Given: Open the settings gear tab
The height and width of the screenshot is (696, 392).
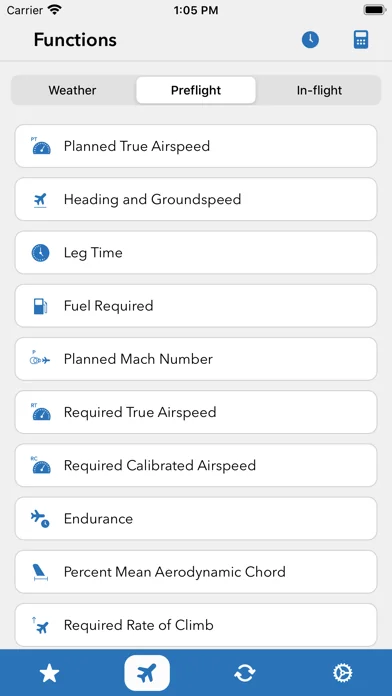Looking at the screenshot, I should click(343, 673).
